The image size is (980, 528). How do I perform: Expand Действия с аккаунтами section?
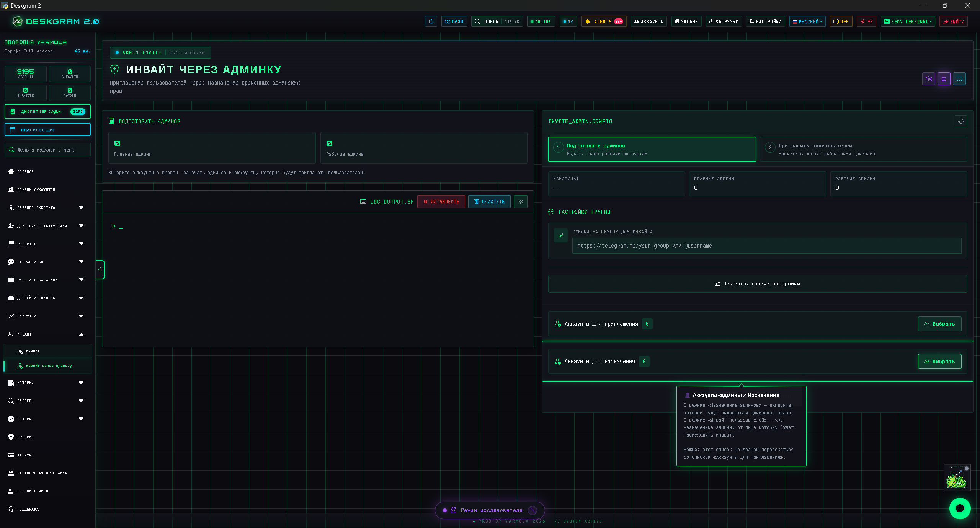(47, 226)
